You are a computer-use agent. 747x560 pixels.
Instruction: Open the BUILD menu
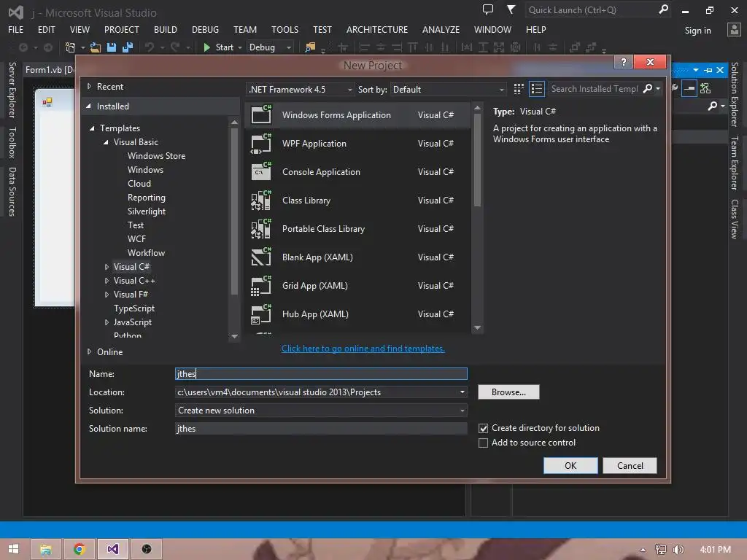[166, 29]
